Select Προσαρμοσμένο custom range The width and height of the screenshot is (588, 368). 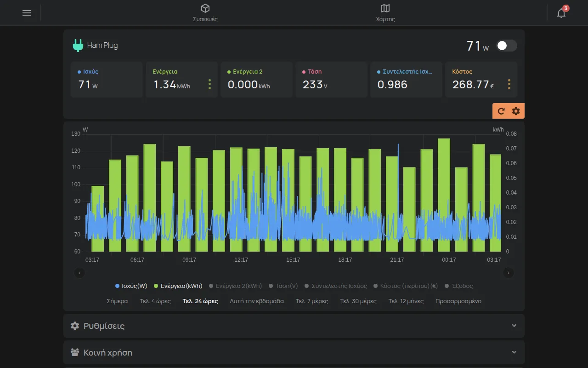(x=458, y=301)
